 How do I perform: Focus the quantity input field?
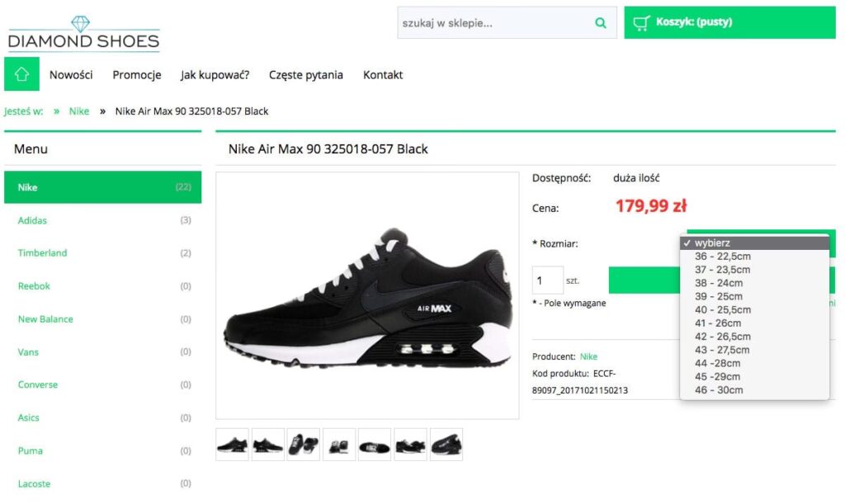pyautogui.click(x=548, y=280)
